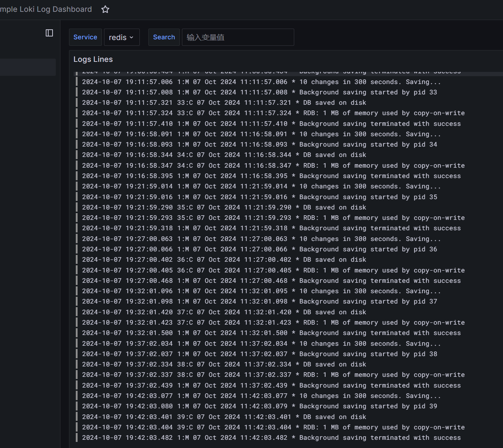Expand the 19:11:57.321 'DB saved on disk' log
The height and width of the screenshot is (448, 503).
tap(224, 103)
